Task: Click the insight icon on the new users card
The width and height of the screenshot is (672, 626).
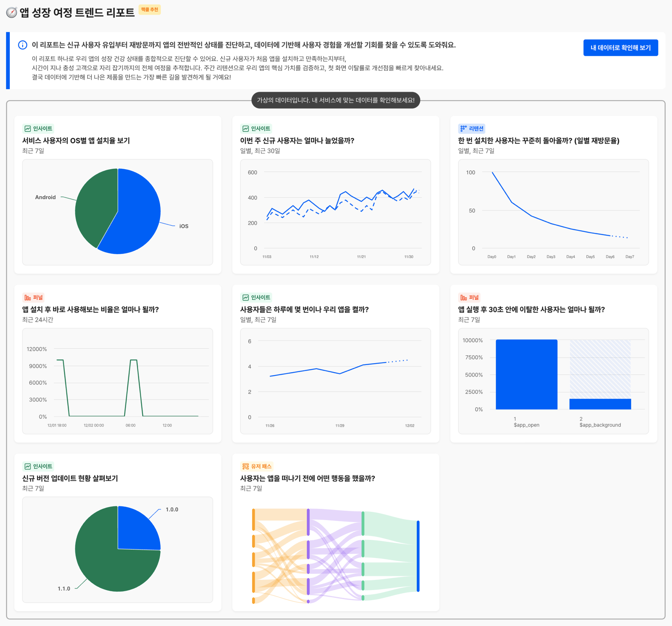Action: [x=245, y=128]
